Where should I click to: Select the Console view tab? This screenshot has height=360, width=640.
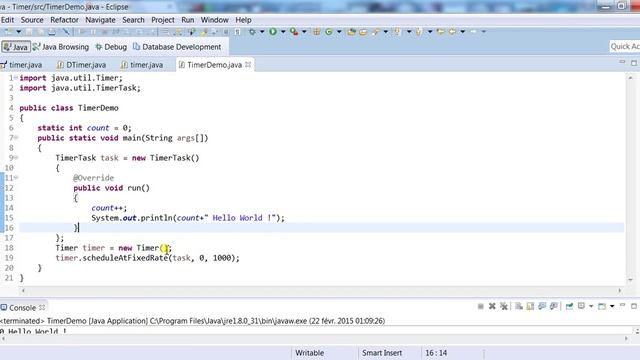[x=22, y=307]
